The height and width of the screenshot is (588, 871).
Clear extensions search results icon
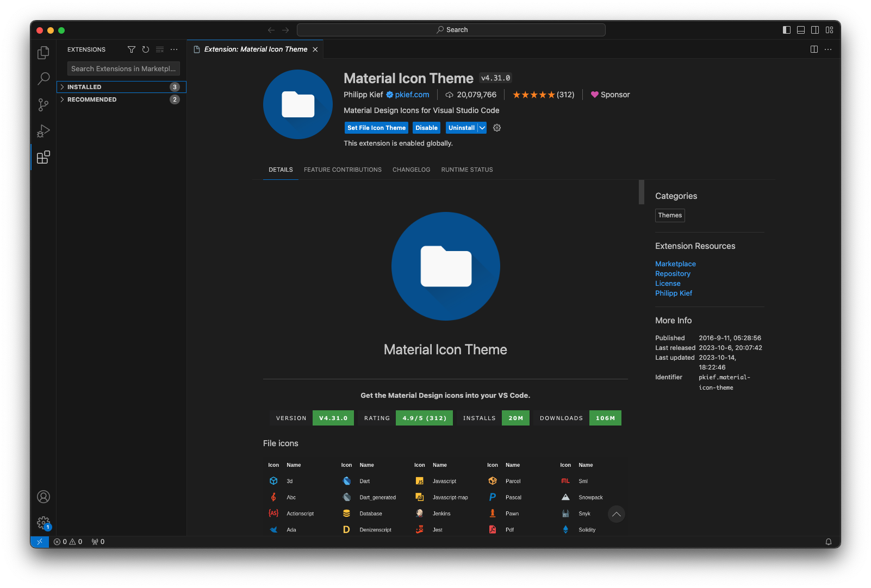coord(160,49)
